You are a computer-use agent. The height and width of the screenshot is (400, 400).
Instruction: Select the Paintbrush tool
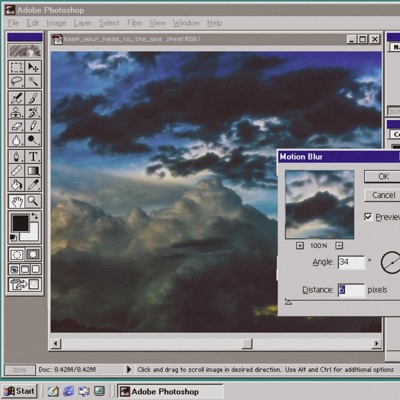point(33,98)
